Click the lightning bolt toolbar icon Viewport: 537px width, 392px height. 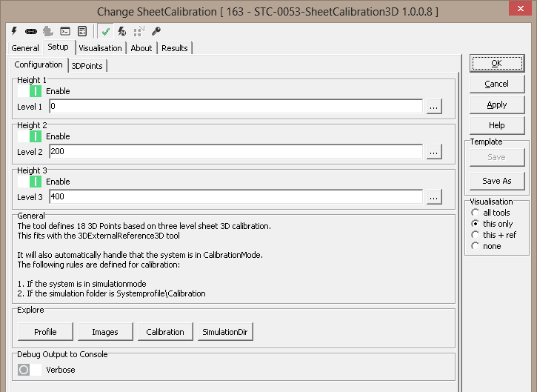(13, 31)
